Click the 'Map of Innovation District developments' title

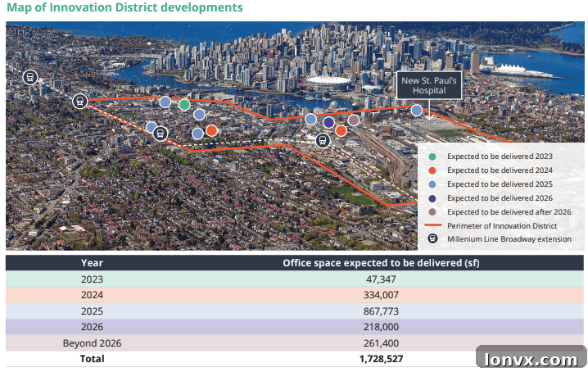pyautogui.click(x=124, y=7)
